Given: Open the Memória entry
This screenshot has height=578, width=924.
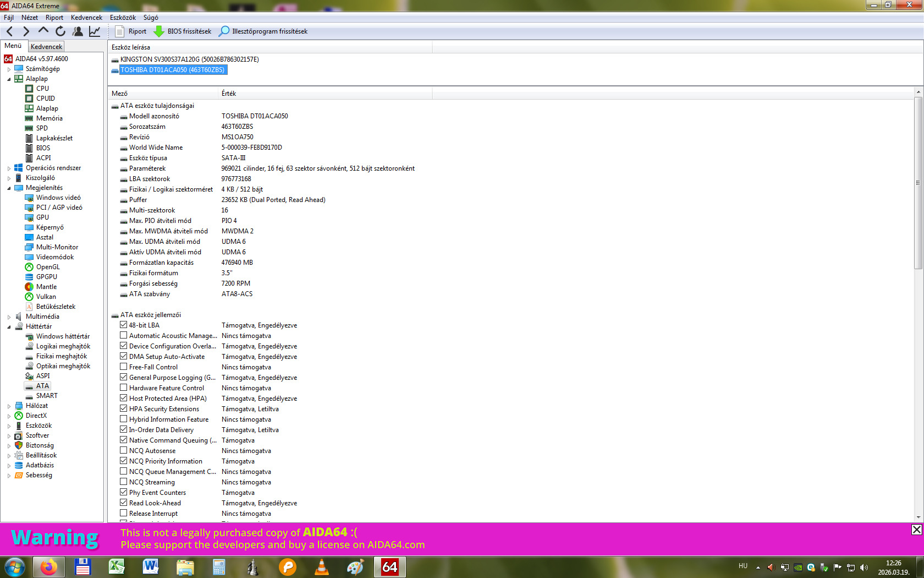Looking at the screenshot, I should tap(49, 118).
